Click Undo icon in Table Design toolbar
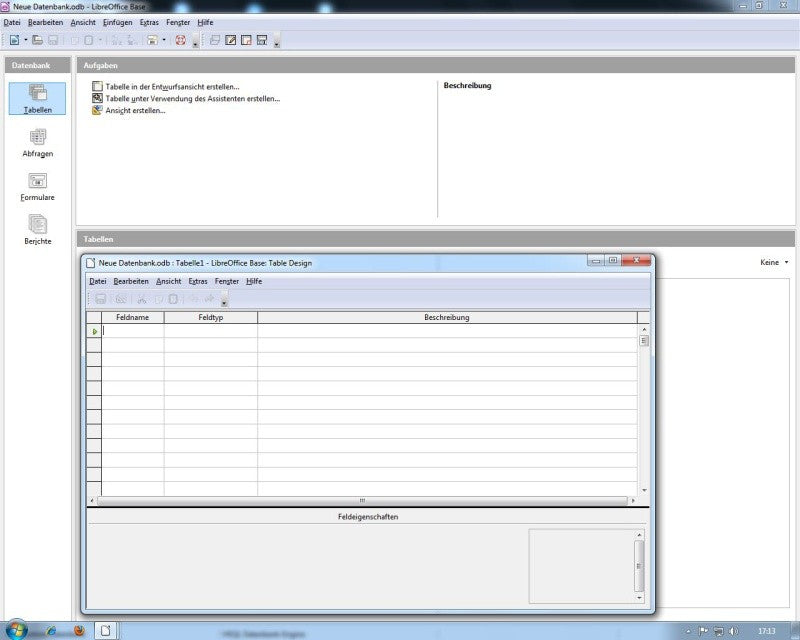Viewport: 800px width, 640px height. [x=194, y=299]
